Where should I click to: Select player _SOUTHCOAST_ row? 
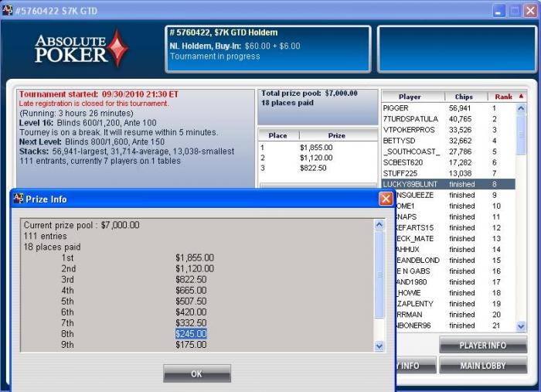pos(448,152)
